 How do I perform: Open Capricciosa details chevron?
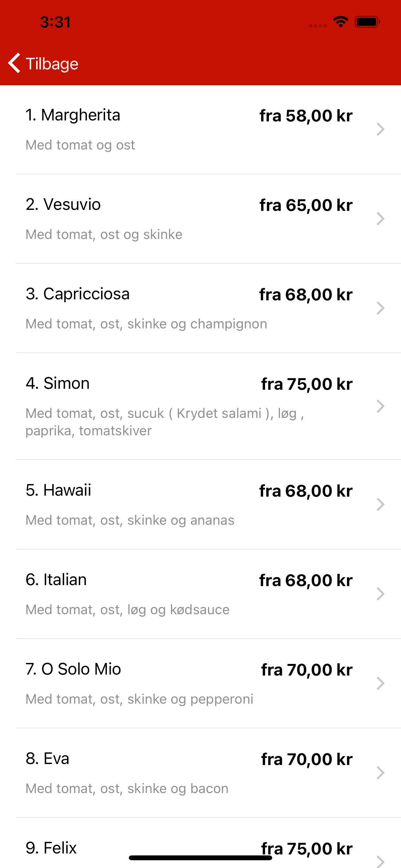pyautogui.click(x=380, y=308)
